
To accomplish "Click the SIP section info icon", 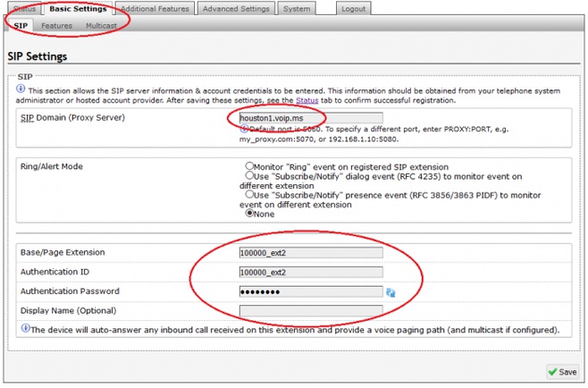I will (21, 89).
